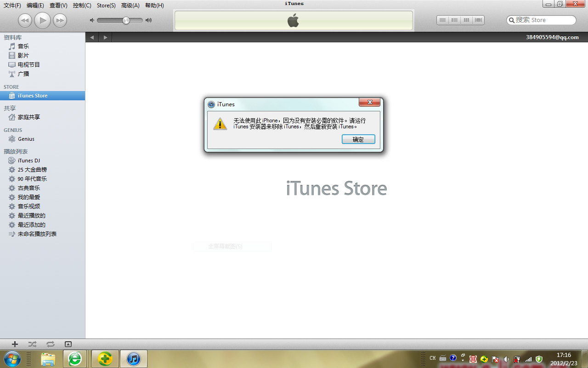Show the artwork viewer button
588x368 pixels.
tap(68, 344)
